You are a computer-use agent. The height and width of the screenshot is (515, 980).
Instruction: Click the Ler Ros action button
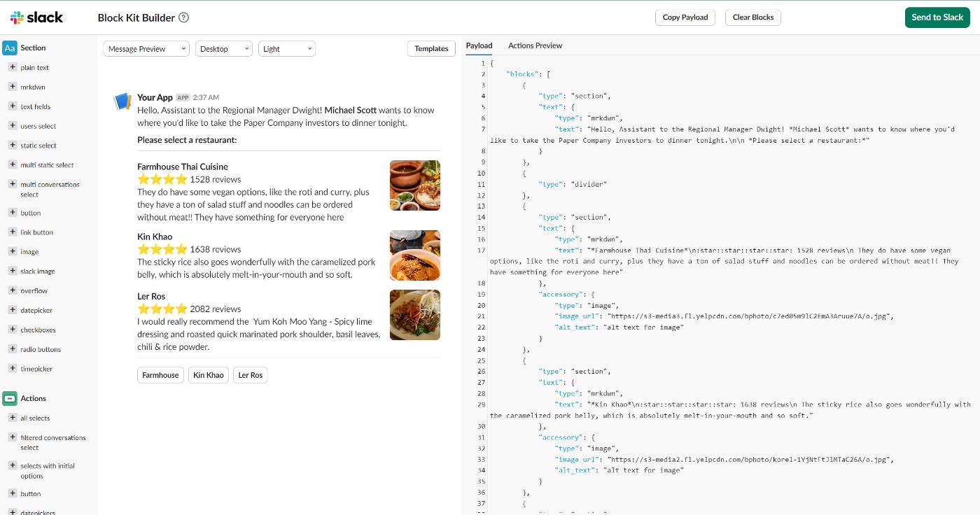(251, 375)
